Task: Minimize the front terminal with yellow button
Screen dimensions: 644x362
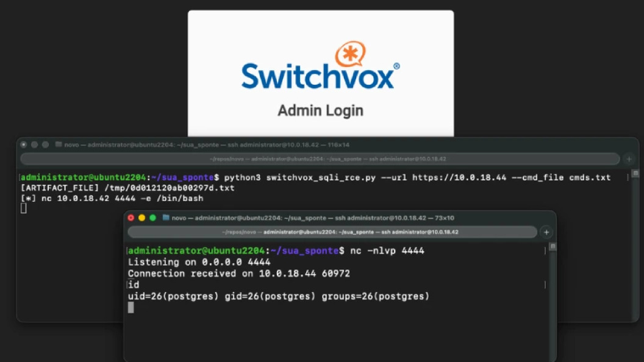Action: [x=141, y=218]
